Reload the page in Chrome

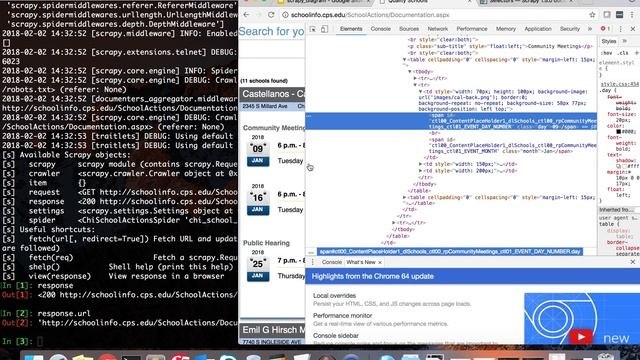pos(271,15)
